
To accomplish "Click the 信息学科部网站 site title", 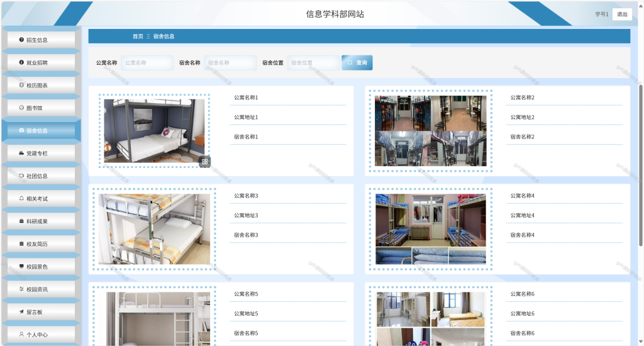I will [x=335, y=14].
